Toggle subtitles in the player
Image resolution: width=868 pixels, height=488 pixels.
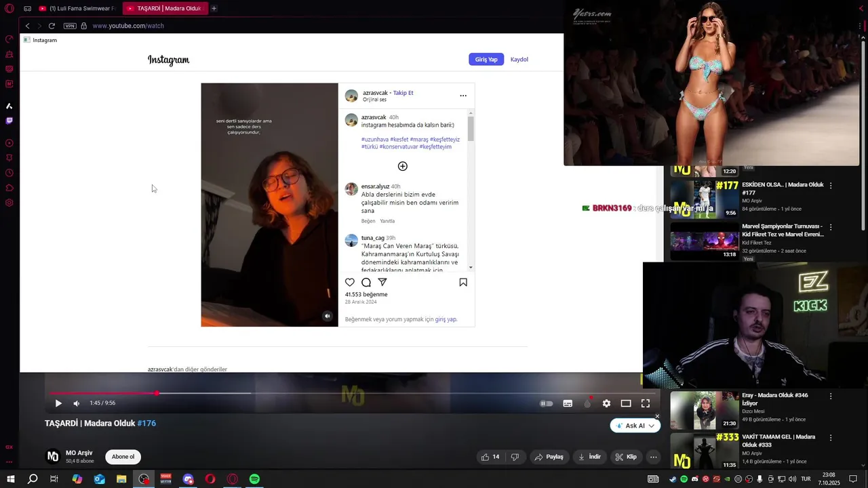pyautogui.click(x=568, y=403)
